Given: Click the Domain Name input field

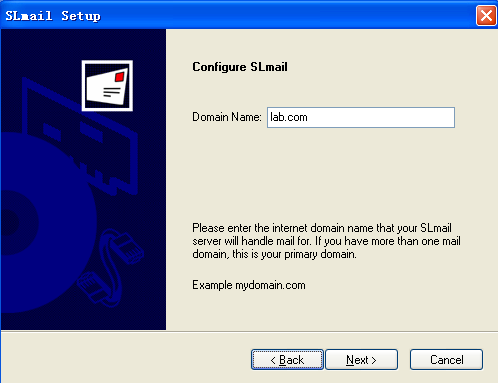Looking at the screenshot, I should (x=361, y=117).
